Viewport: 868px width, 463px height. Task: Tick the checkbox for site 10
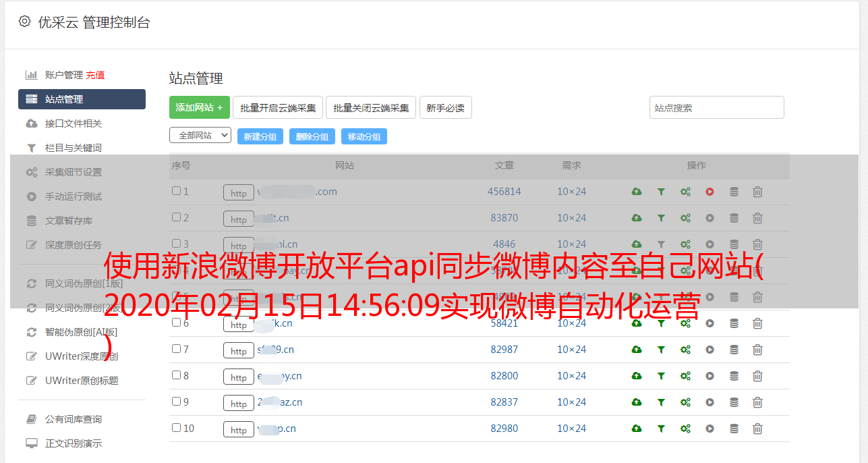tap(176, 428)
